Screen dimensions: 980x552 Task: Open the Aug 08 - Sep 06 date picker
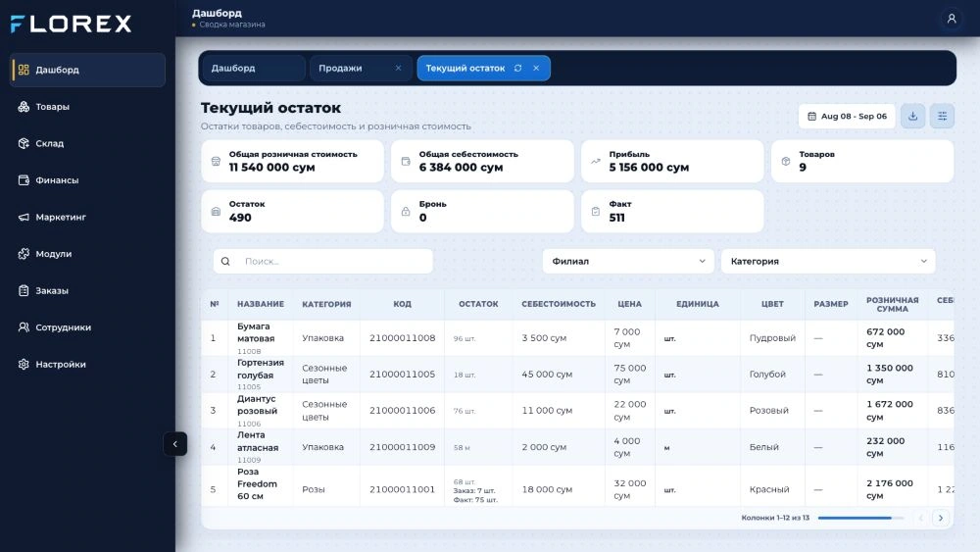847,117
